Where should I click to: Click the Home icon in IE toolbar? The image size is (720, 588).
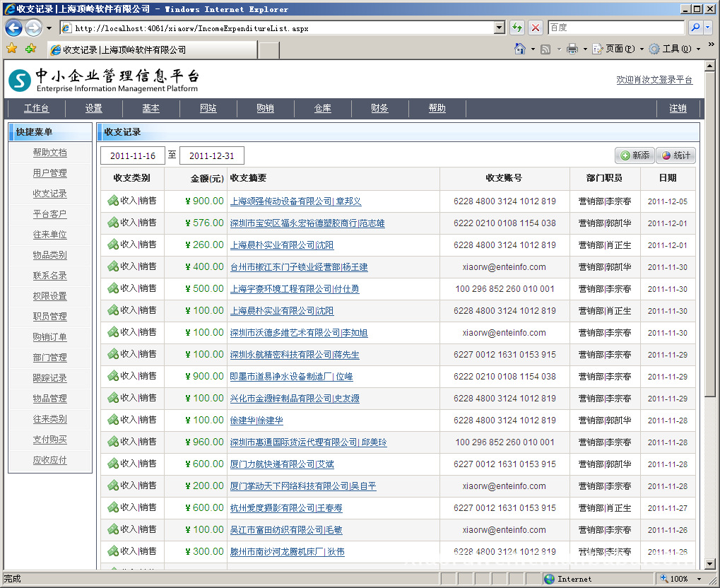click(x=519, y=49)
